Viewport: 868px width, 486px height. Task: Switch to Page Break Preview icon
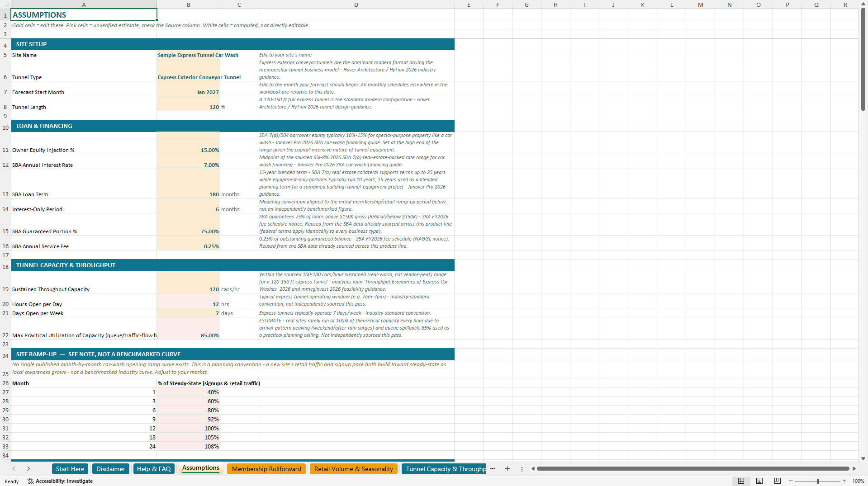(778, 481)
